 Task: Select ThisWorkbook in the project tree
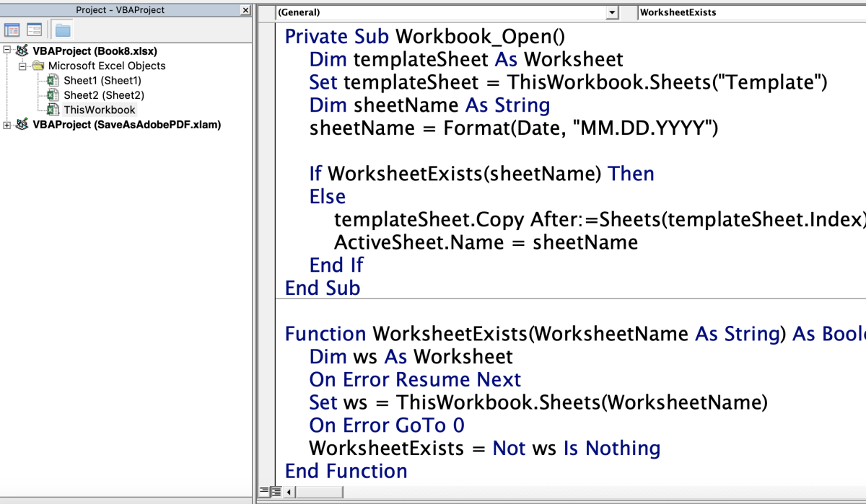[100, 110]
